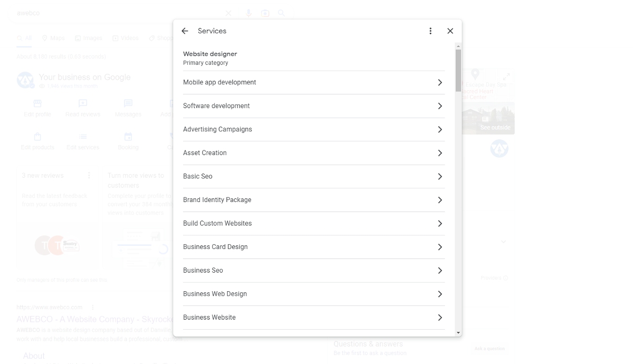Image resolution: width=633 pixels, height=364 pixels.
Task: Open Read reviews in background page
Action: click(x=83, y=109)
